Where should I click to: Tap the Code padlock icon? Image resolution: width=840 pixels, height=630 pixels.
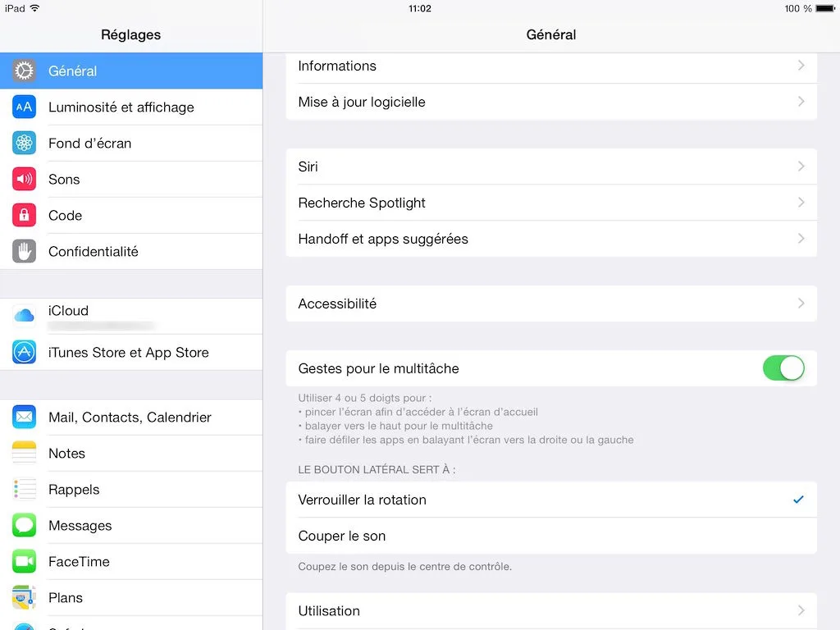pos(24,216)
